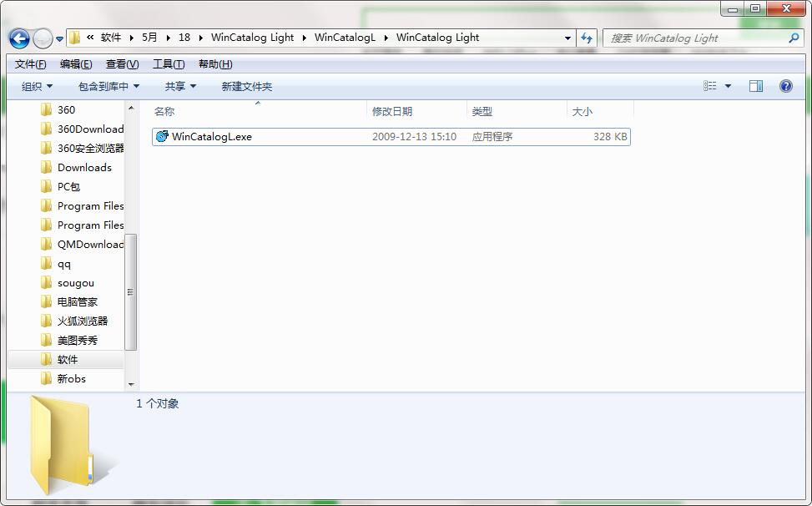Jump to WinCatalogL in the address breadcrumb

pyautogui.click(x=345, y=38)
